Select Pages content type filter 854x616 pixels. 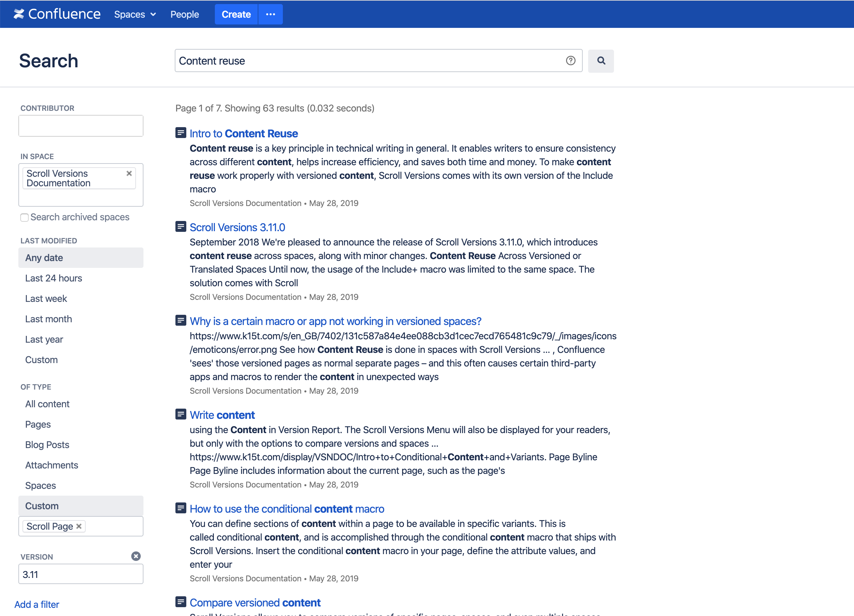(x=38, y=424)
